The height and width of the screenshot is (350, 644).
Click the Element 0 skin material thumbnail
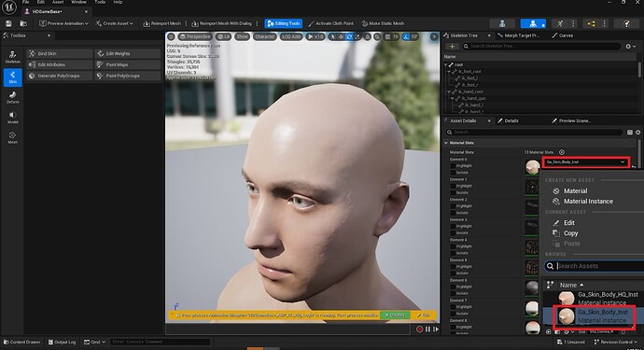pos(532,167)
